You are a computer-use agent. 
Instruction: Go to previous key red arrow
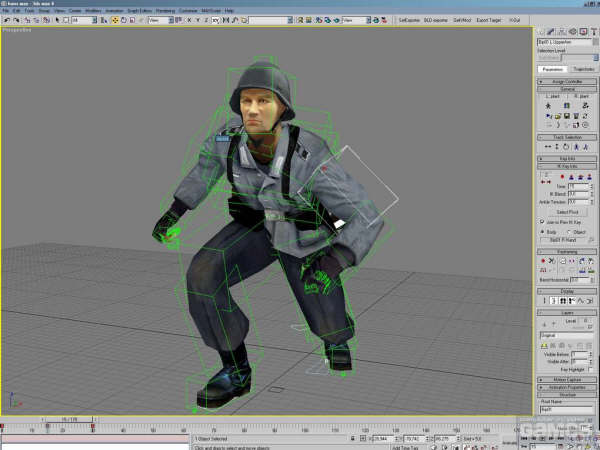(543, 182)
